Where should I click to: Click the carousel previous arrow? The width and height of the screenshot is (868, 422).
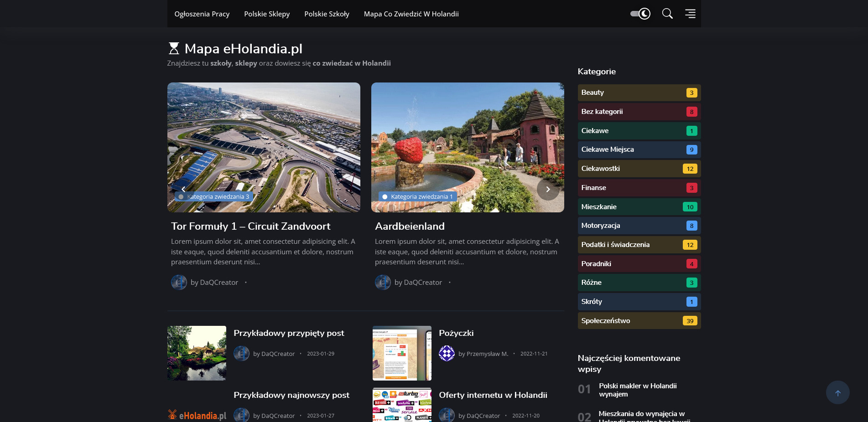pos(184,189)
